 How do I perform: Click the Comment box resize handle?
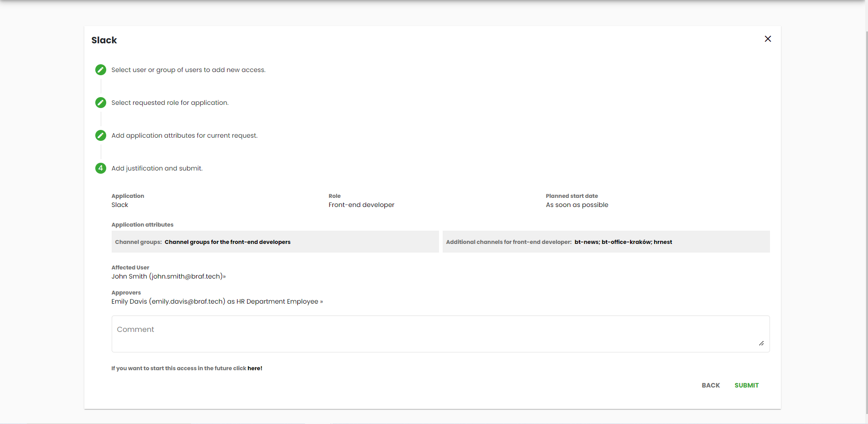click(761, 343)
